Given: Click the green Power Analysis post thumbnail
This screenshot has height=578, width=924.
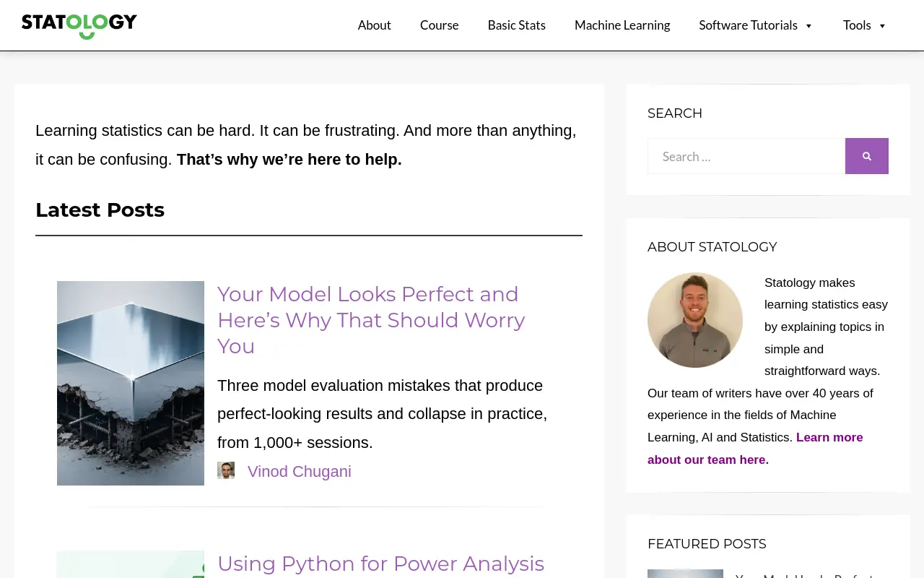Looking at the screenshot, I should click(x=131, y=564).
